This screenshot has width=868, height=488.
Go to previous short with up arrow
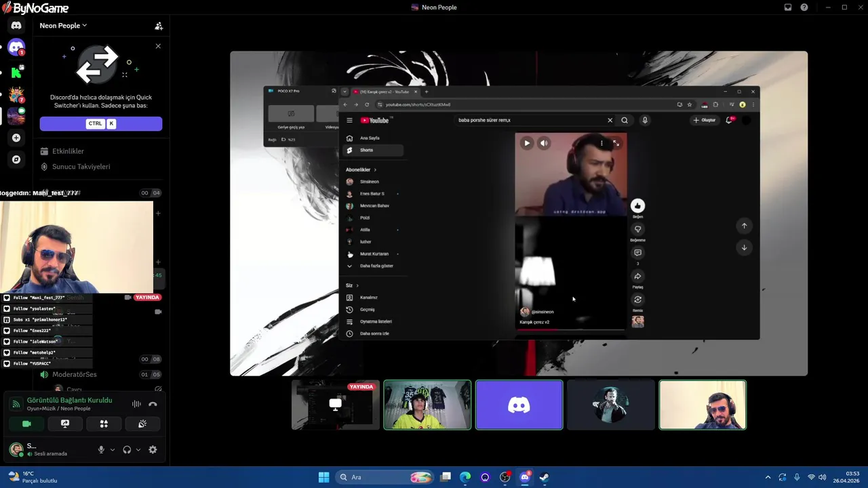(744, 226)
